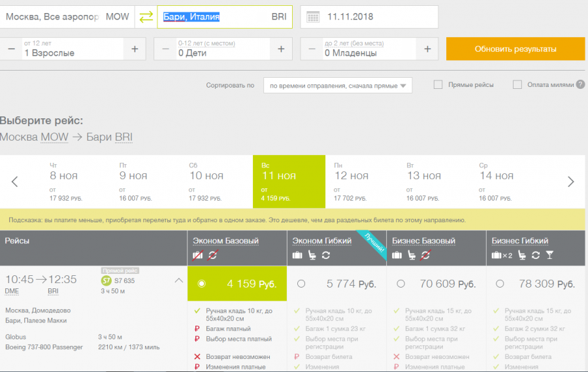Show next dates with right arrow
This screenshot has width=588, height=372.
[571, 182]
